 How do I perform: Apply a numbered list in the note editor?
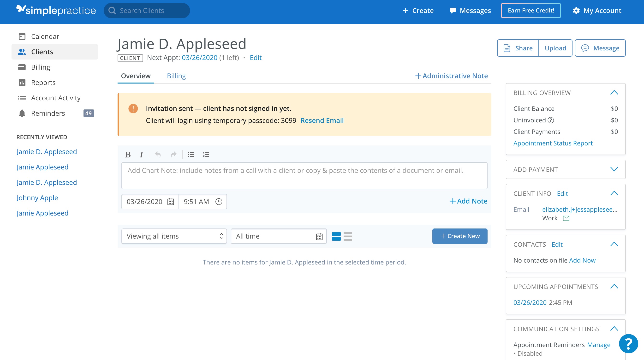206,154
